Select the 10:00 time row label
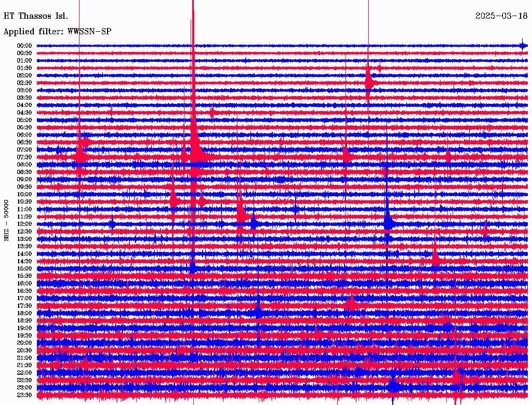 tap(24, 194)
